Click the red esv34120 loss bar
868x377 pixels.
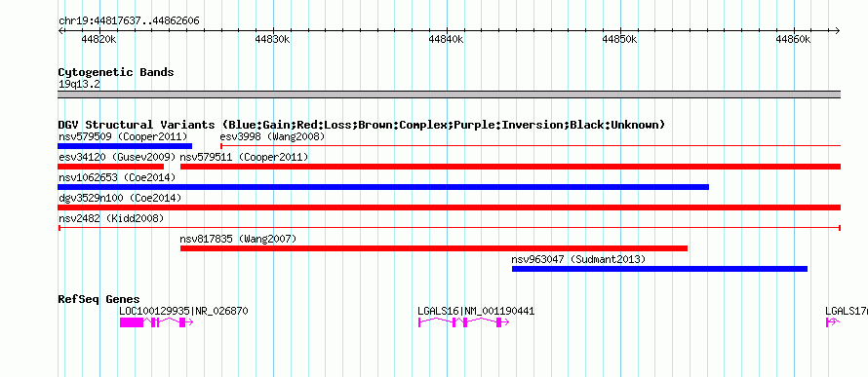point(111,167)
